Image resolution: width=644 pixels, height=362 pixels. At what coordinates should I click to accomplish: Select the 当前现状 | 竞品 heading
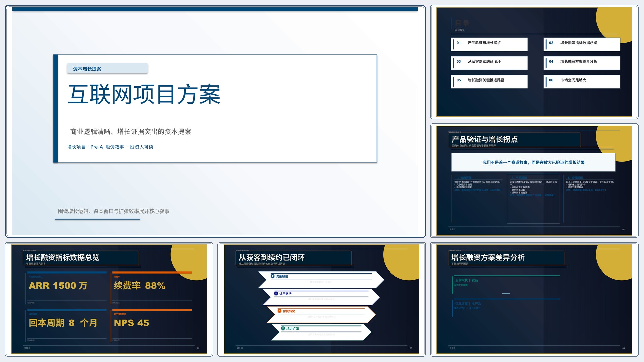[x=467, y=280]
